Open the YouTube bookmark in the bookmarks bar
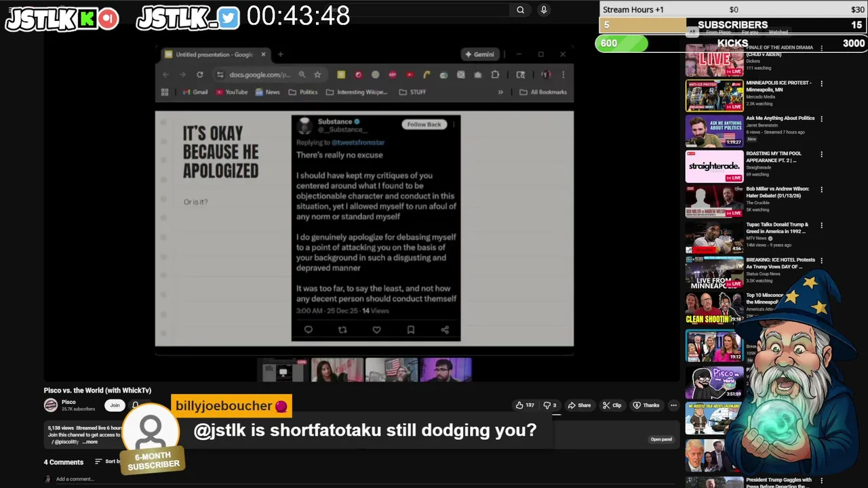Screen dimensions: 868x488 (x=232, y=92)
